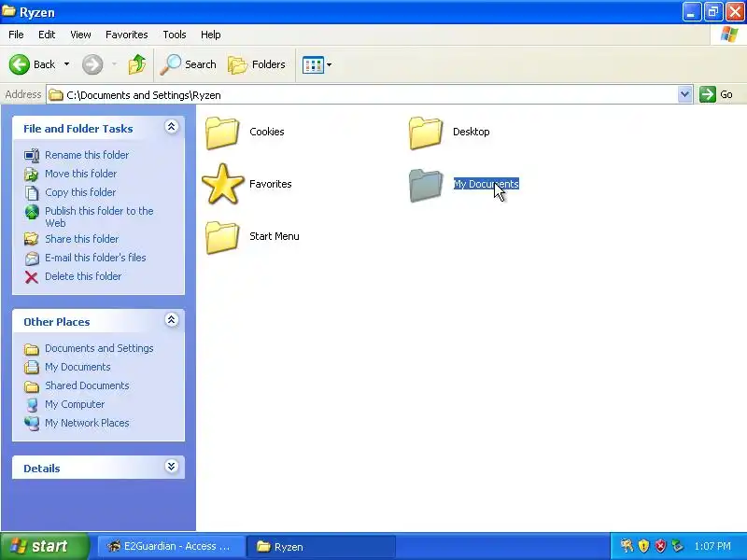Open the Views icon menu
Screen dimensions: 747x560
(x=313, y=64)
